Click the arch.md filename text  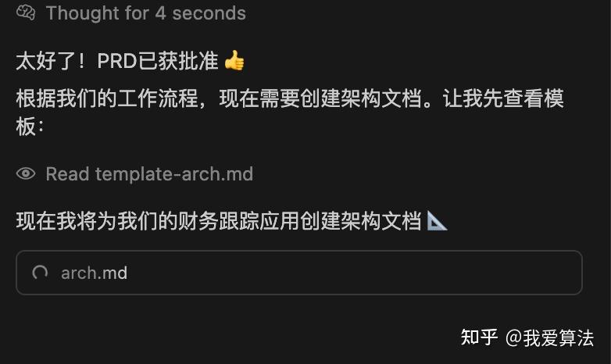click(x=94, y=273)
